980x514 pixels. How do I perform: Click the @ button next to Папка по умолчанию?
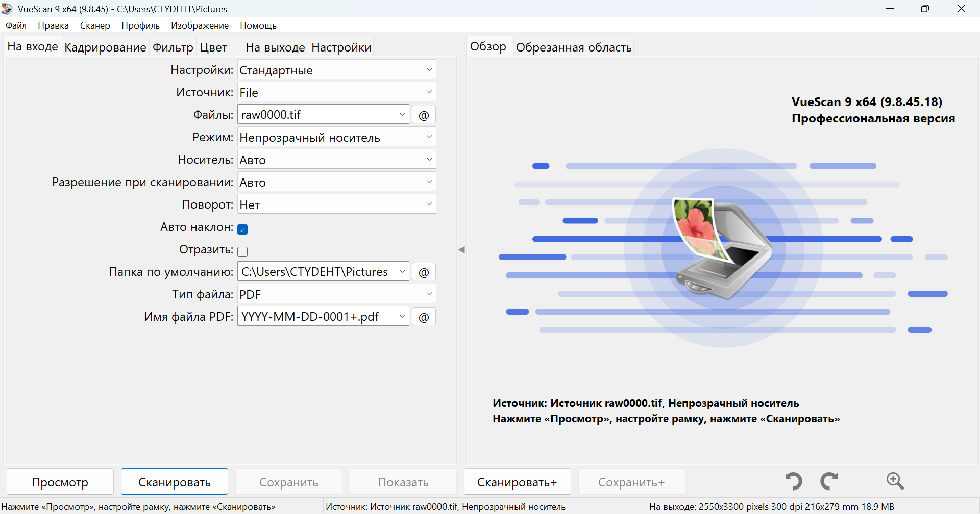424,272
